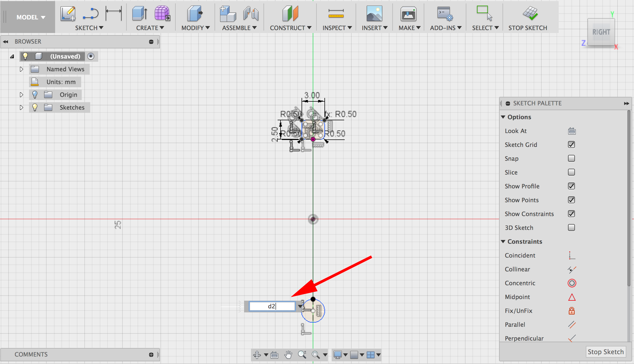Open the ASSEMBLE menu
634x364 pixels.
pos(239,28)
